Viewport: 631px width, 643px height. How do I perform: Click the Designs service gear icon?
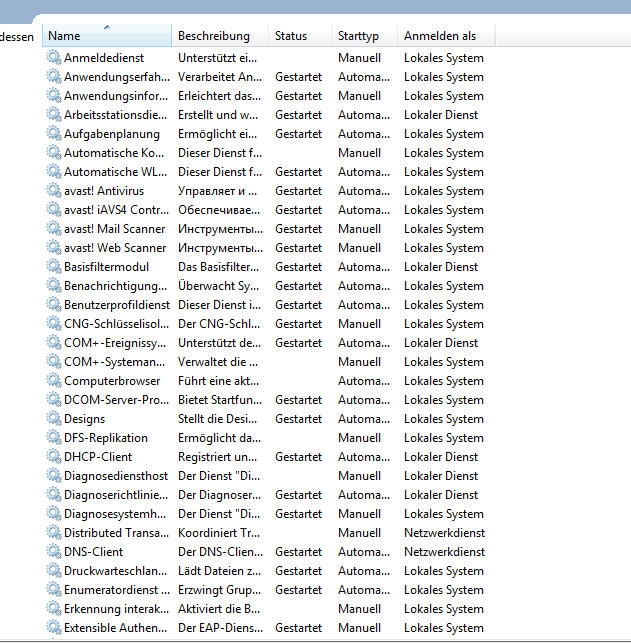click(x=54, y=419)
